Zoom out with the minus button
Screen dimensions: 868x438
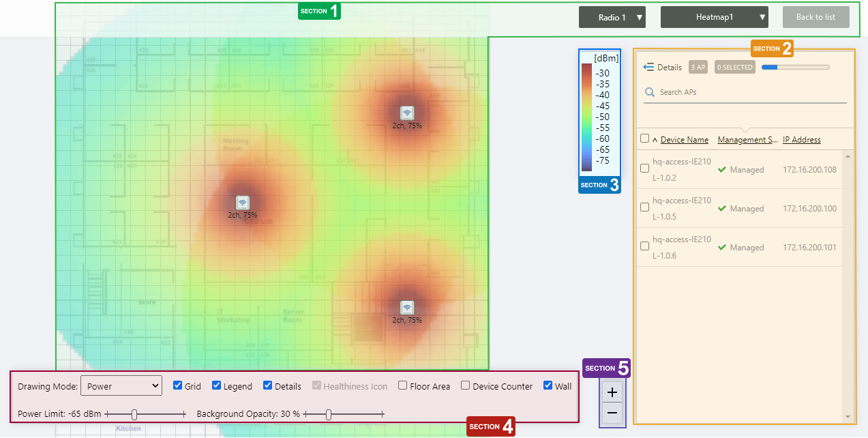(x=612, y=413)
